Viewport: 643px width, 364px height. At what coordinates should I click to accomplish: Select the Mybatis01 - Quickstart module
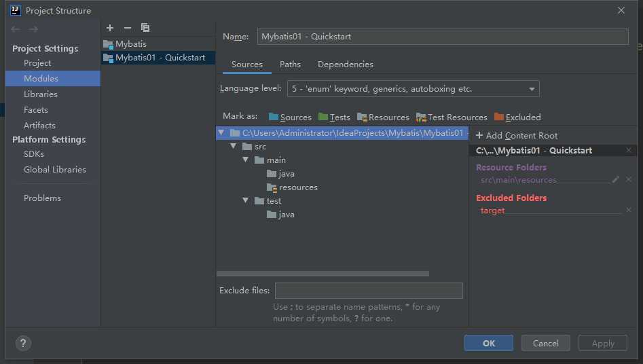[158, 58]
